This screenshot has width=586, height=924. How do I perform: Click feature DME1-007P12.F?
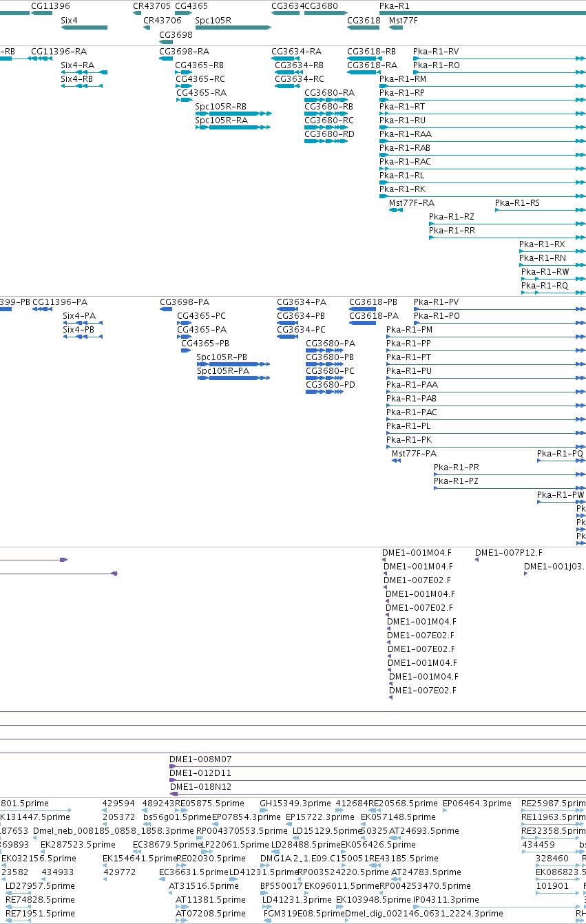[509, 553]
